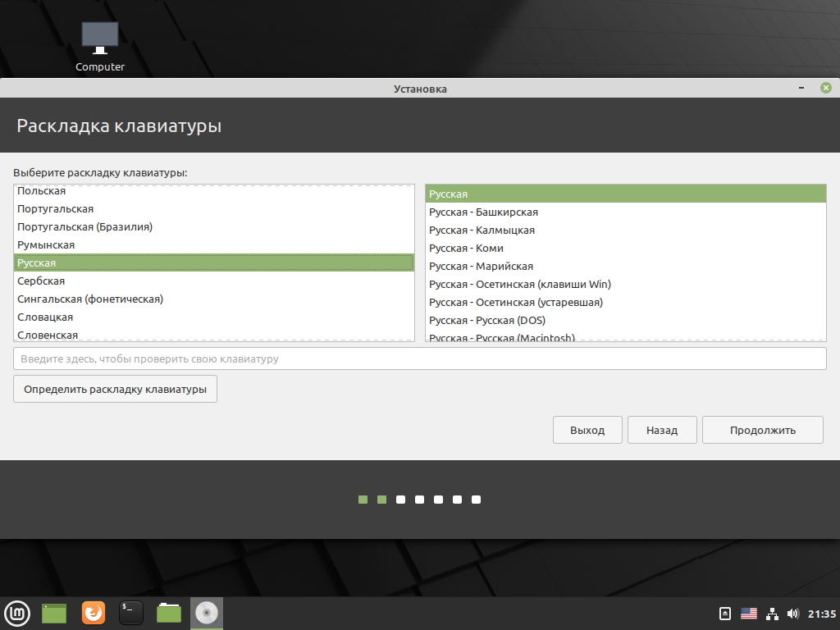Select the installer disc taskbar item
Image resolution: width=840 pixels, height=630 pixels.
coord(207,612)
